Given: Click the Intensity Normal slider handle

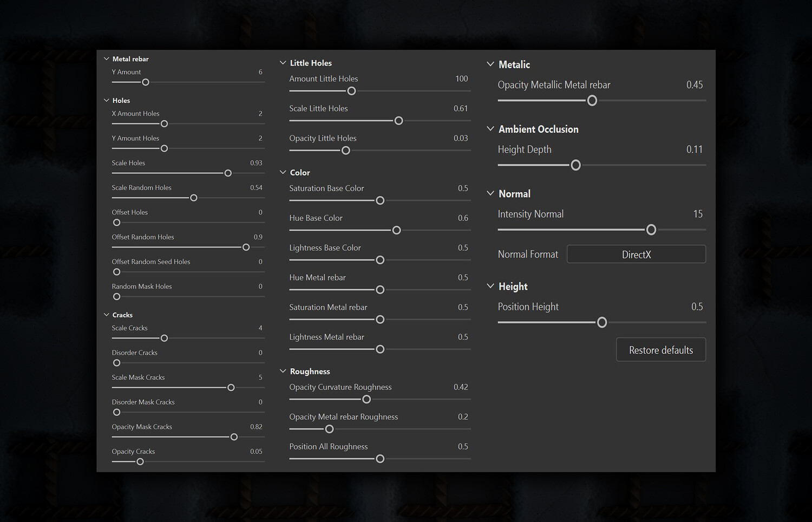Looking at the screenshot, I should [x=651, y=230].
